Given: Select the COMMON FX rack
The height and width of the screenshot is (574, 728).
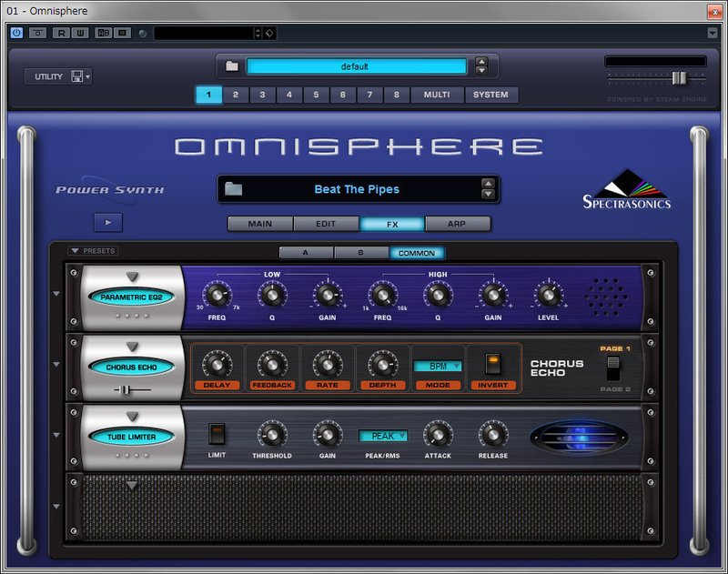Looking at the screenshot, I should pyautogui.click(x=417, y=253).
